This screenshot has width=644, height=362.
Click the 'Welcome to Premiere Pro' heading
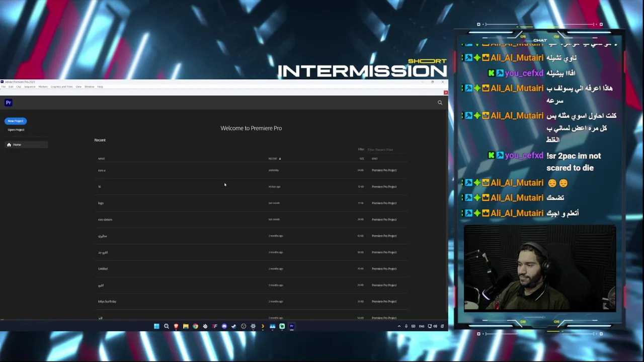coord(251,128)
